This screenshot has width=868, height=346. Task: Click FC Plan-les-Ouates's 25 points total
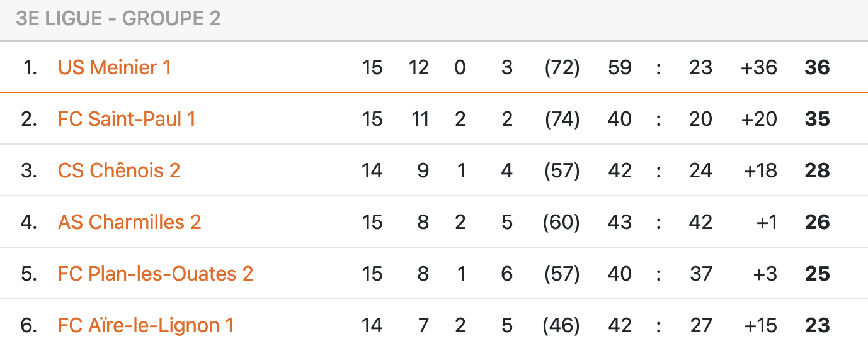pyautogui.click(x=817, y=274)
